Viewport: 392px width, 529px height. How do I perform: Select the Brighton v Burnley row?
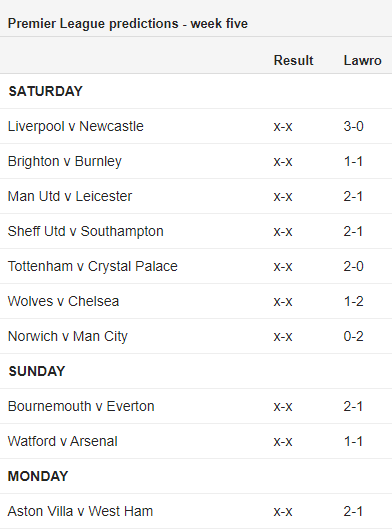pyautogui.click(x=196, y=161)
